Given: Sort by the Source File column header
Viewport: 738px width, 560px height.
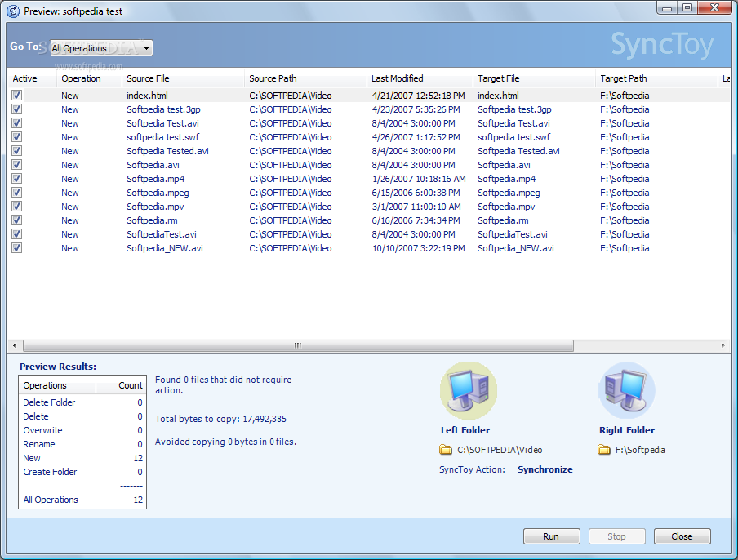Looking at the screenshot, I should point(183,78).
